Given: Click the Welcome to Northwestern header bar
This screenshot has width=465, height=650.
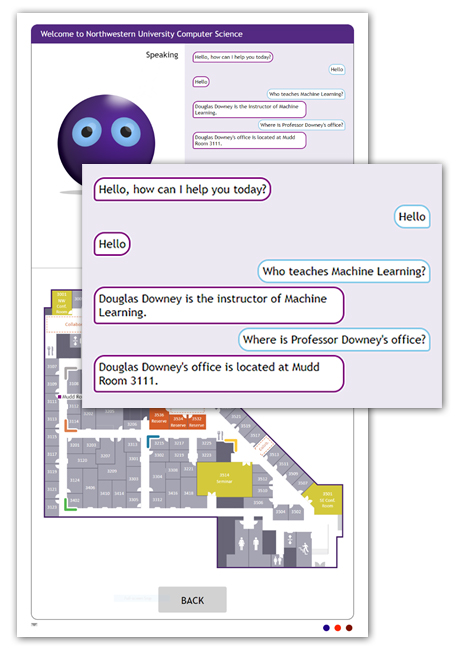Looking at the screenshot, I should (x=192, y=34).
